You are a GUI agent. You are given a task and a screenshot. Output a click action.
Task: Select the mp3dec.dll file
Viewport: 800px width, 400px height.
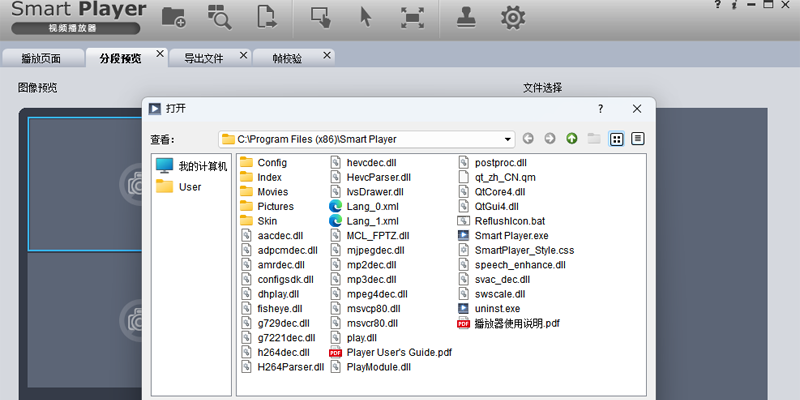[x=363, y=280]
